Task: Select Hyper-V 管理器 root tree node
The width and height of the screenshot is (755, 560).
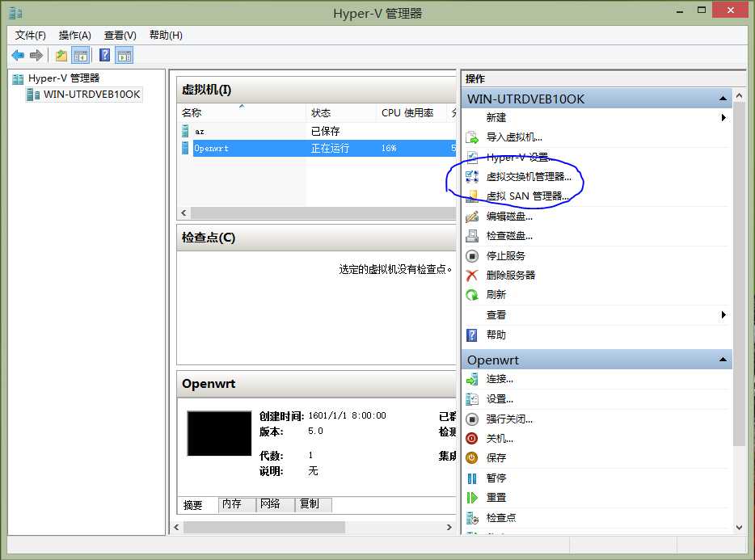Action: [64, 78]
